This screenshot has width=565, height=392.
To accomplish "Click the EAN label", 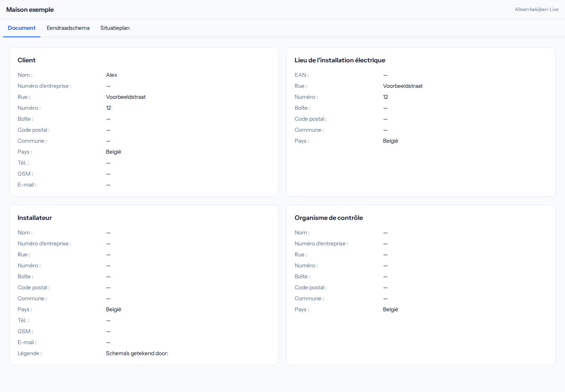I will 301,75.
